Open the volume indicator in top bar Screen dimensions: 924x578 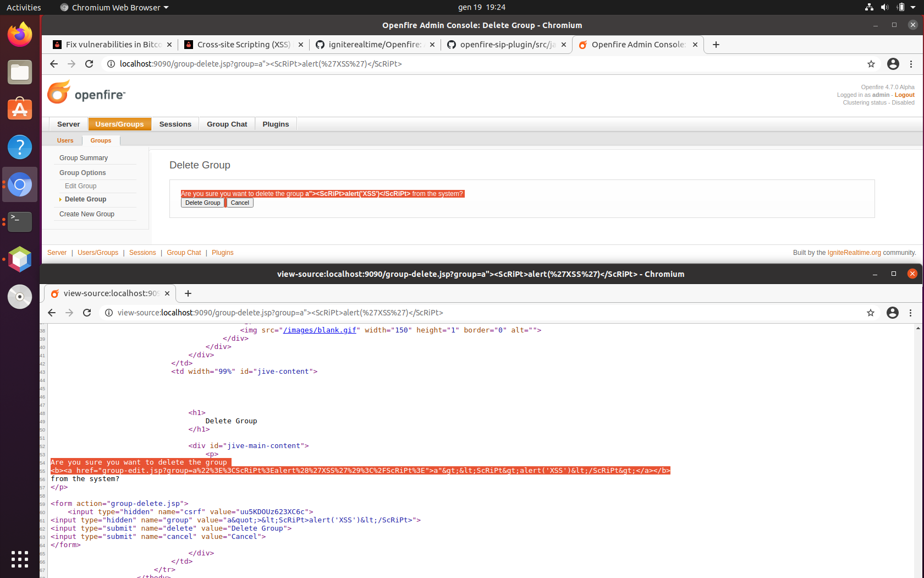coord(884,8)
